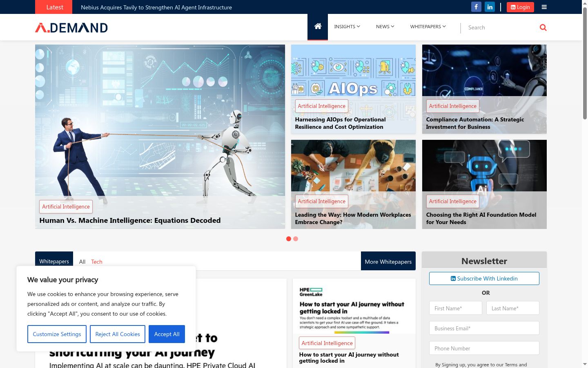The image size is (588, 368).
Task: Focus the Phone Number field
Action: tap(484, 348)
